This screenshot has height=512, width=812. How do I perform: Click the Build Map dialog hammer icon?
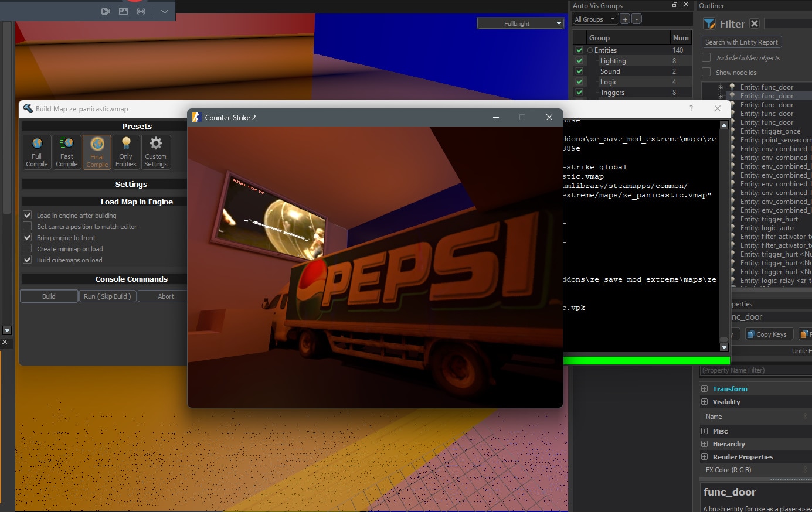click(x=28, y=108)
